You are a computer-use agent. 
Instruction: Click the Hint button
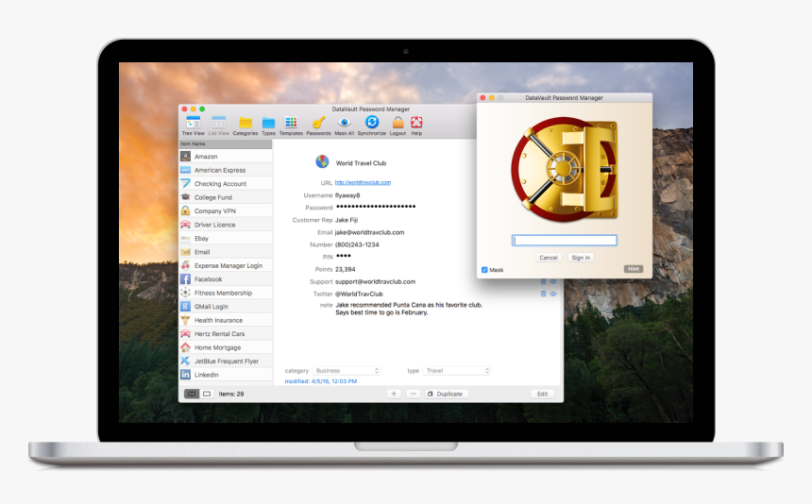[x=634, y=269]
